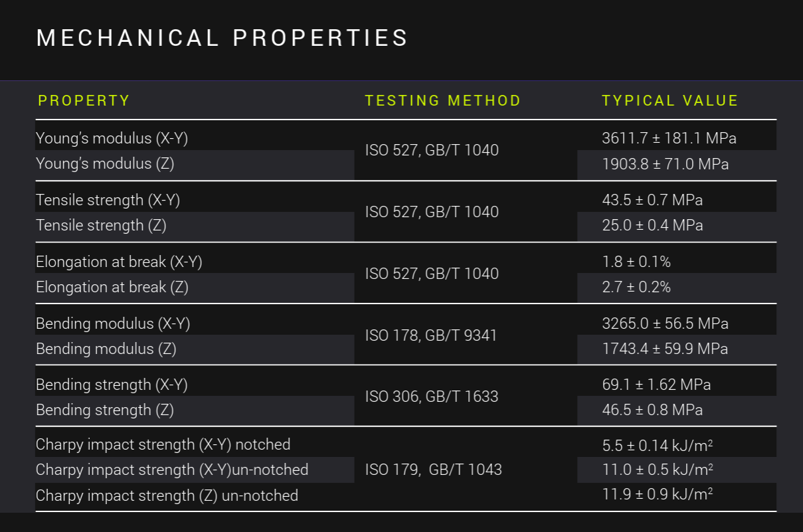The height and width of the screenshot is (532, 803).
Task: Select the 46.5 ± 0.8 MPa value
Action: pos(652,410)
